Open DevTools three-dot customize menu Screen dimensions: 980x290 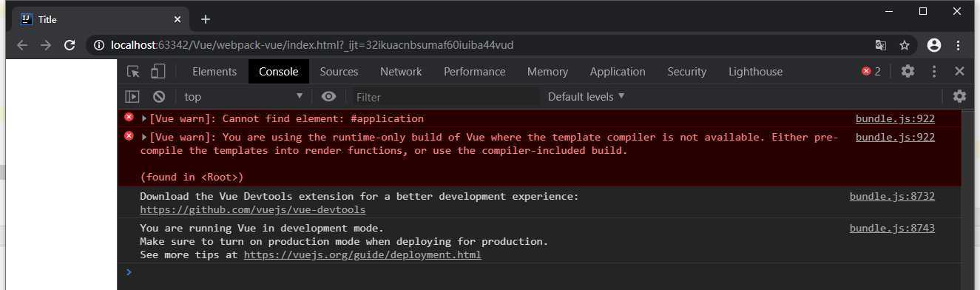pyautogui.click(x=934, y=71)
